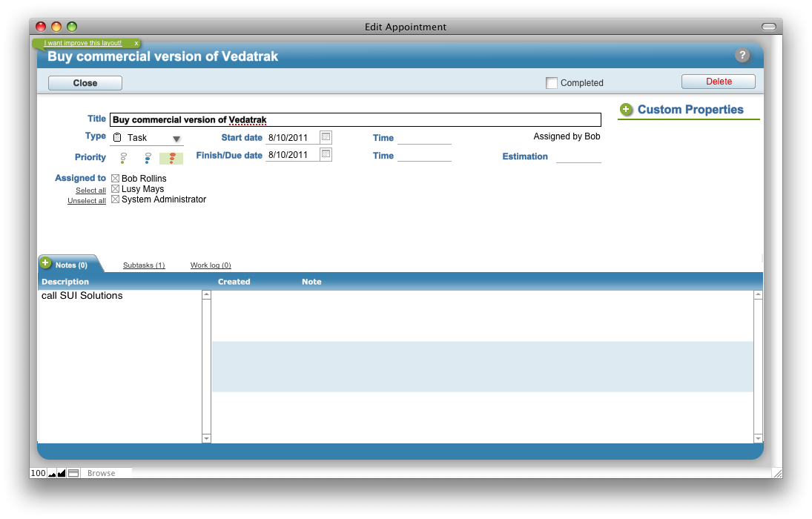This screenshot has height=519, width=812.
Task: Set priority to high (red icon)
Action: (x=172, y=157)
